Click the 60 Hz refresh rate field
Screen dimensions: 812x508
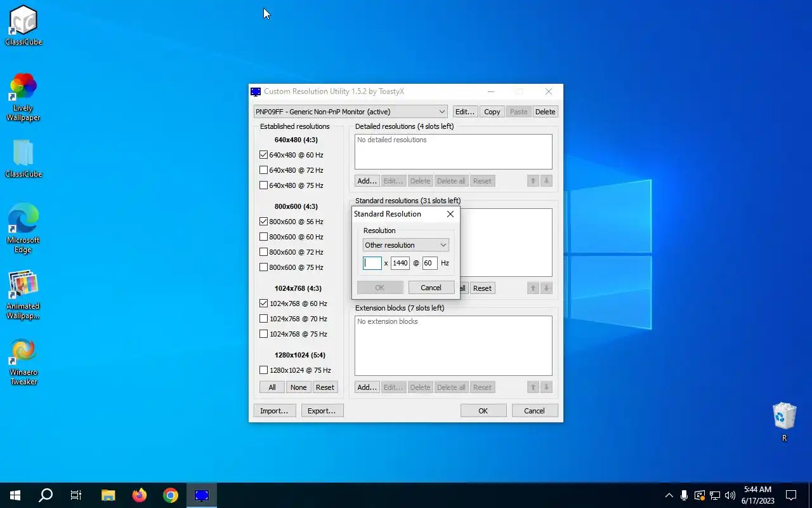coord(429,263)
